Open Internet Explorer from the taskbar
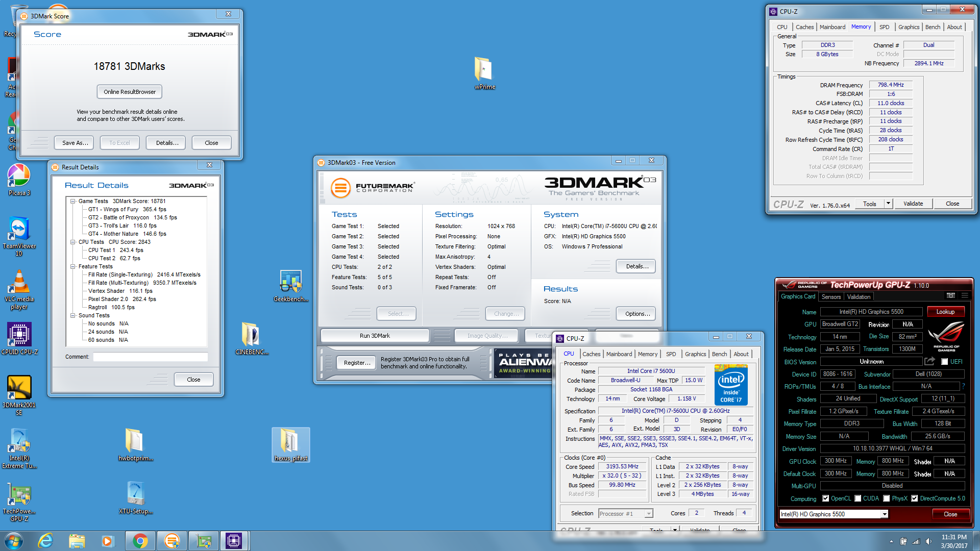980x551 pixels. 45,540
